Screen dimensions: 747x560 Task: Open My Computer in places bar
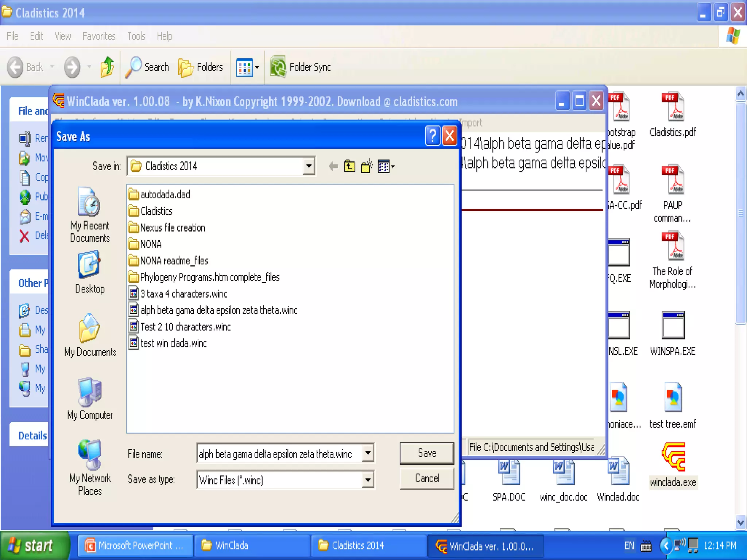(90, 399)
